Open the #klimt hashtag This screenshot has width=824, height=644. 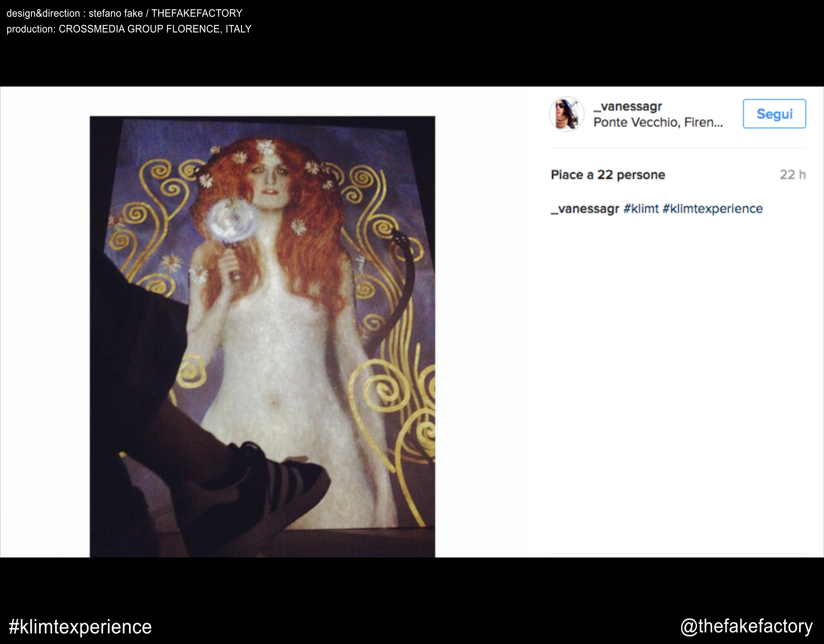pyautogui.click(x=641, y=208)
